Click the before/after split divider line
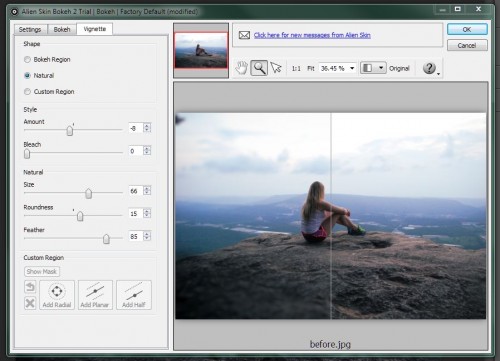Viewport: 500px width, 361px height. [331, 216]
